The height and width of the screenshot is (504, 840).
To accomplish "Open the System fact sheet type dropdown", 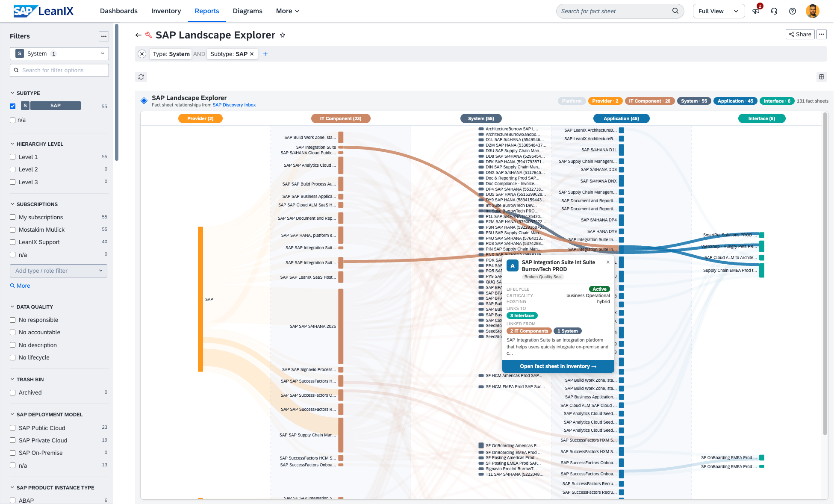I will 59,53.
